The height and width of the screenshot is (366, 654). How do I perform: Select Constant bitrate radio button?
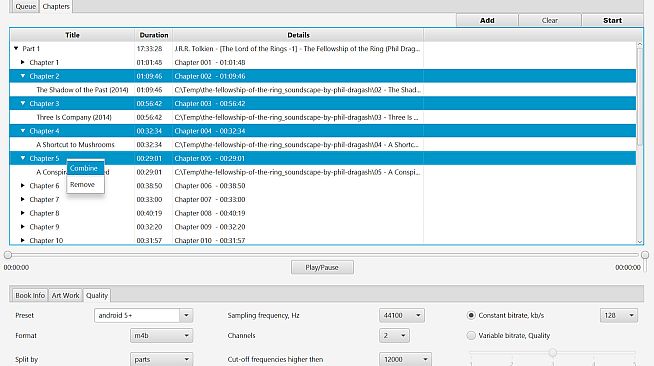tap(471, 315)
